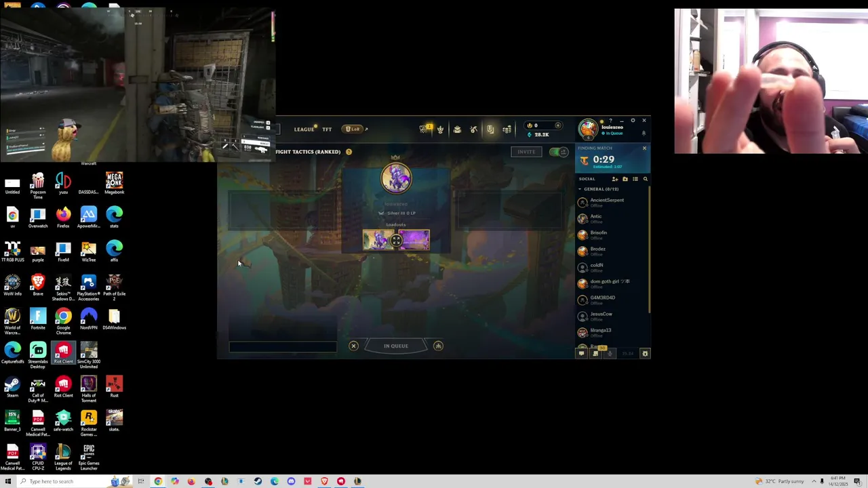Image resolution: width=868 pixels, height=488 pixels.
Task: Click the social panel scrollbar
Action: coord(649,249)
